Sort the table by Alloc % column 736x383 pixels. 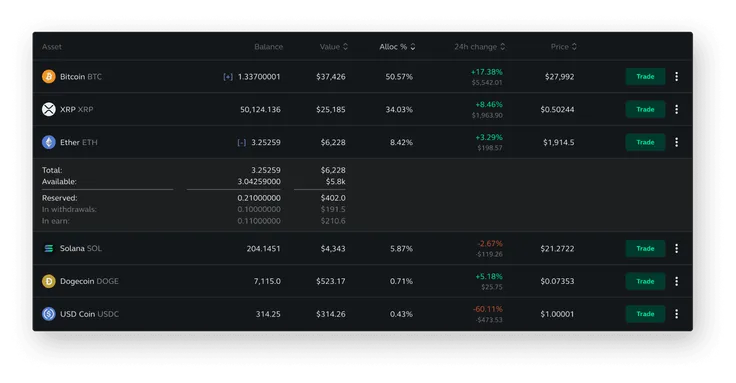pos(397,46)
